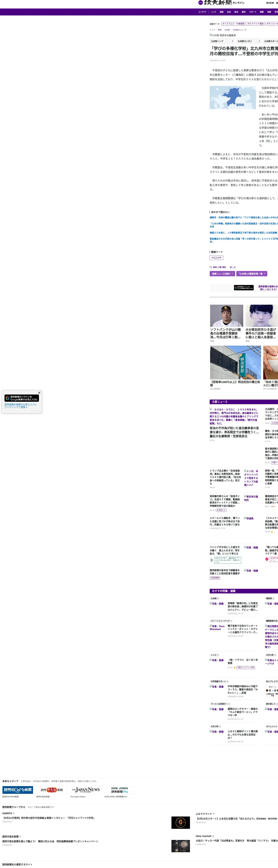Click the #採用情報 tag
This screenshot has height=868, width=278.
coord(215,578)
